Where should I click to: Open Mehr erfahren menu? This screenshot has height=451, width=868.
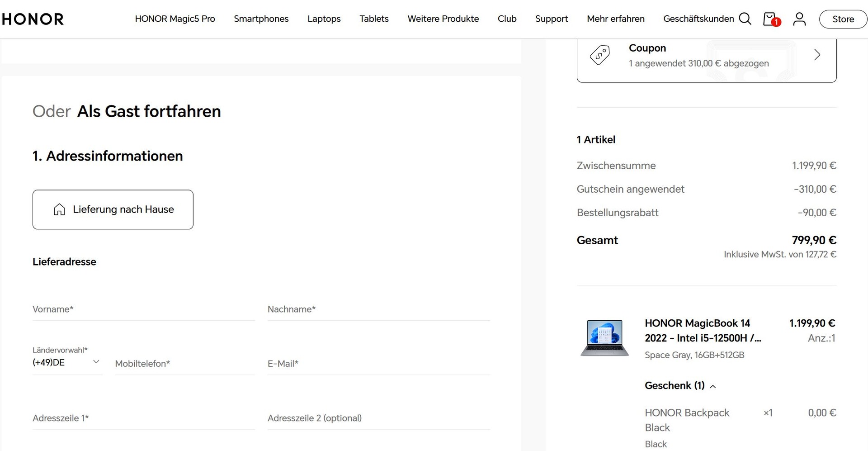[616, 19]
